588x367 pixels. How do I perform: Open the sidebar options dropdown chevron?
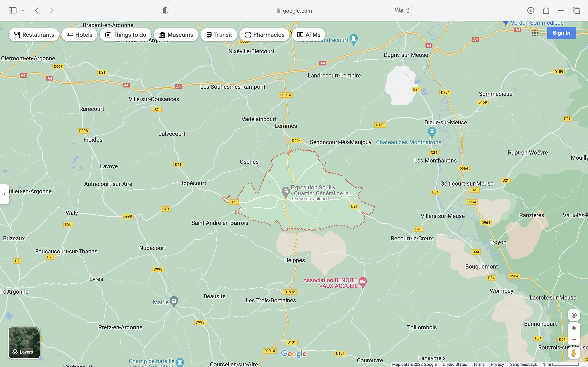click(23, 10)
